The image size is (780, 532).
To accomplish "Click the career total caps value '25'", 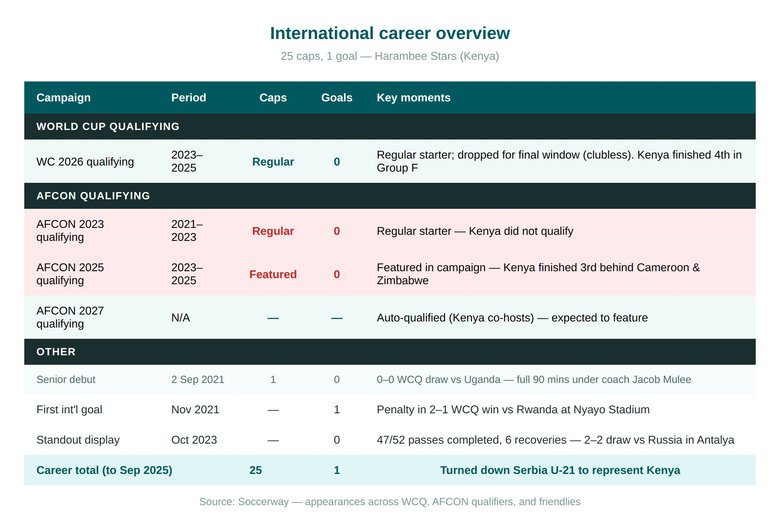I will pos(256,470).
